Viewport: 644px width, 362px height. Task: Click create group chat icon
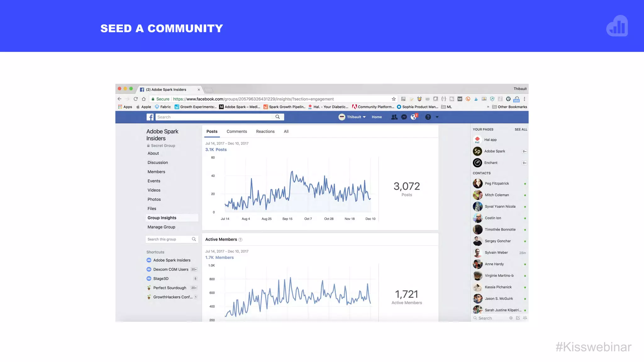(525, 318)
